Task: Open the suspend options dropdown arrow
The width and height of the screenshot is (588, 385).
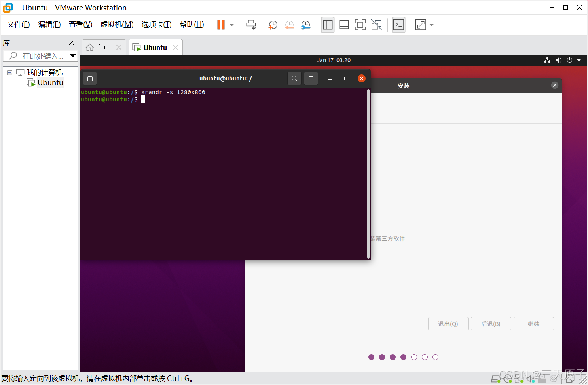Action: point(231,25)
